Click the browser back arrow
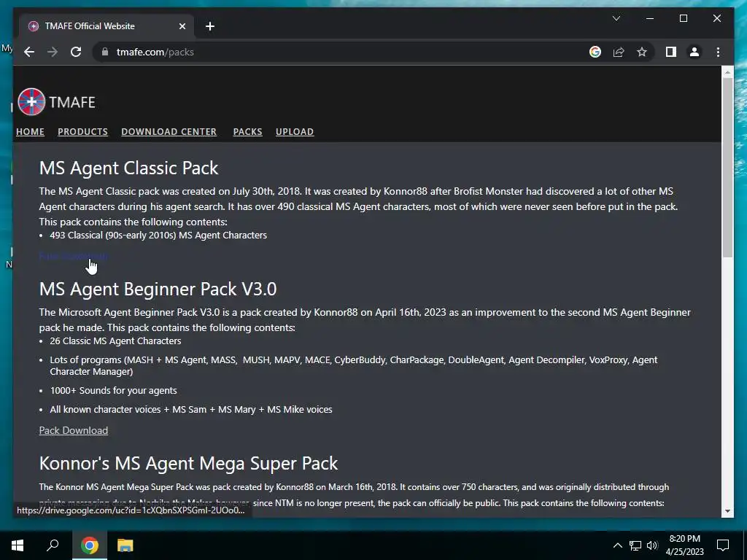The height and width of the screenshot is (560, 747). (x=29, y=52)
